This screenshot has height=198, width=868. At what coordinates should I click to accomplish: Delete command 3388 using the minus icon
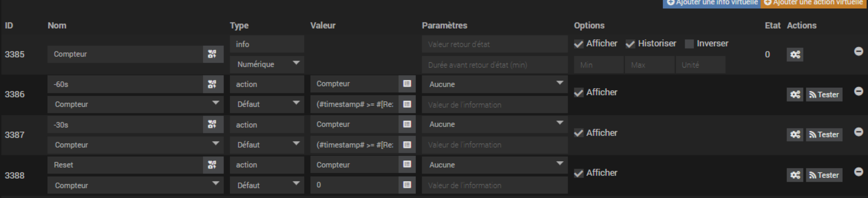tap(859, 172)
